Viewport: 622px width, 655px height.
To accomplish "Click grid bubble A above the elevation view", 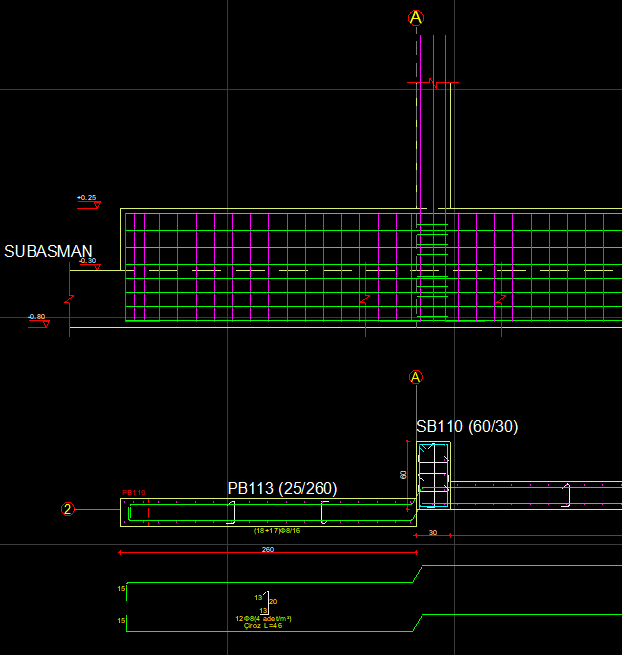I will (x=416, y=18).
